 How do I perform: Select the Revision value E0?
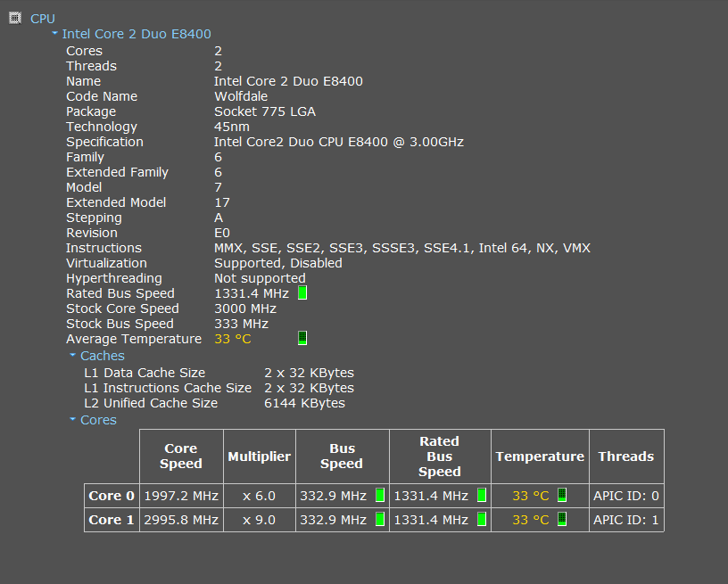pos(222,233)
